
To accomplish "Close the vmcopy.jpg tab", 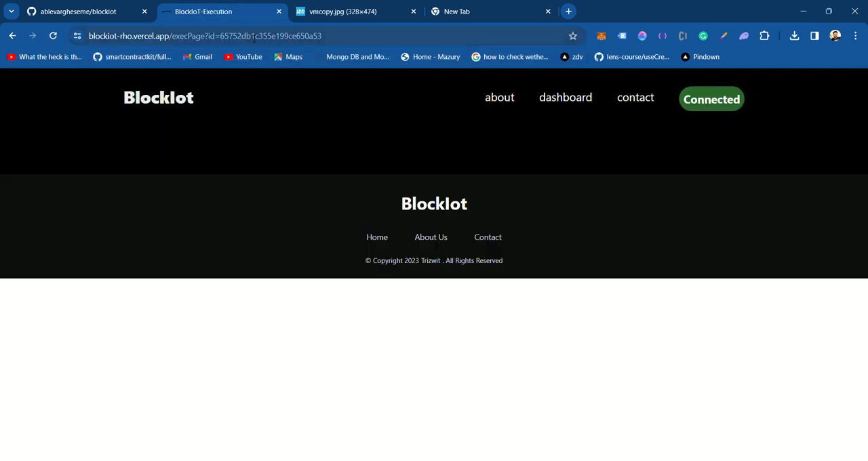I will tap(414, 12).
